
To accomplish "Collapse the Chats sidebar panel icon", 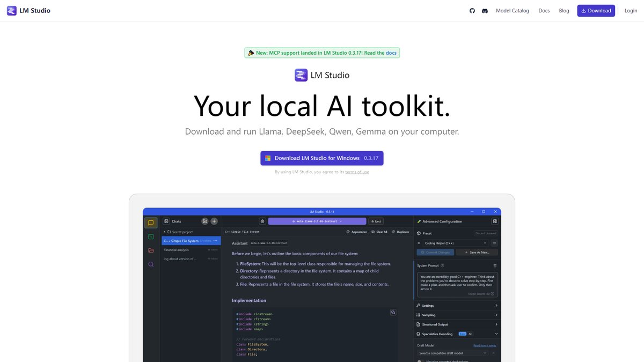I will click(x=166, y=221).
